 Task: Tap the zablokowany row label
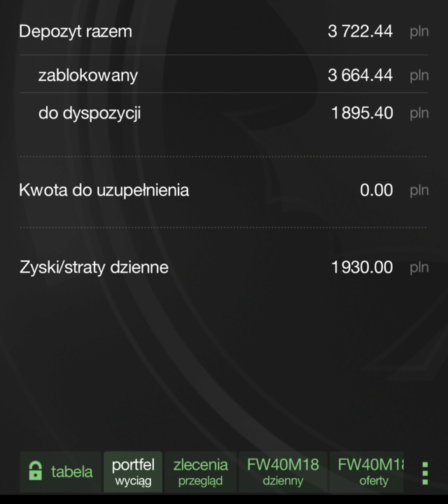(88, 75)
